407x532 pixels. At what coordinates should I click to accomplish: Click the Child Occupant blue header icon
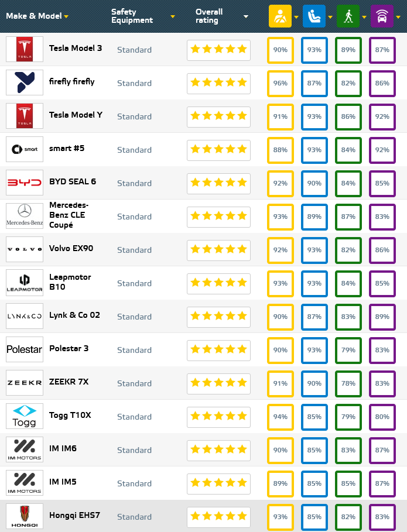313,16
